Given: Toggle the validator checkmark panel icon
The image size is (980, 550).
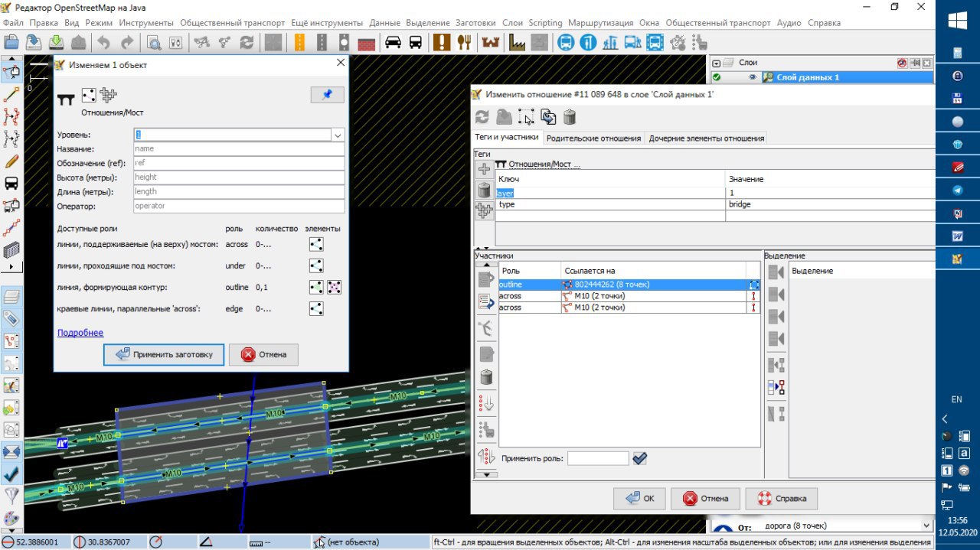Looking at the screenshot, I should click(11, 474).
